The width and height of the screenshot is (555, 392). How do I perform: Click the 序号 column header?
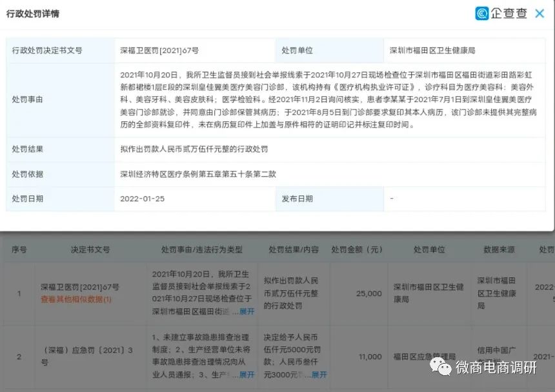(x=17, y=250)
